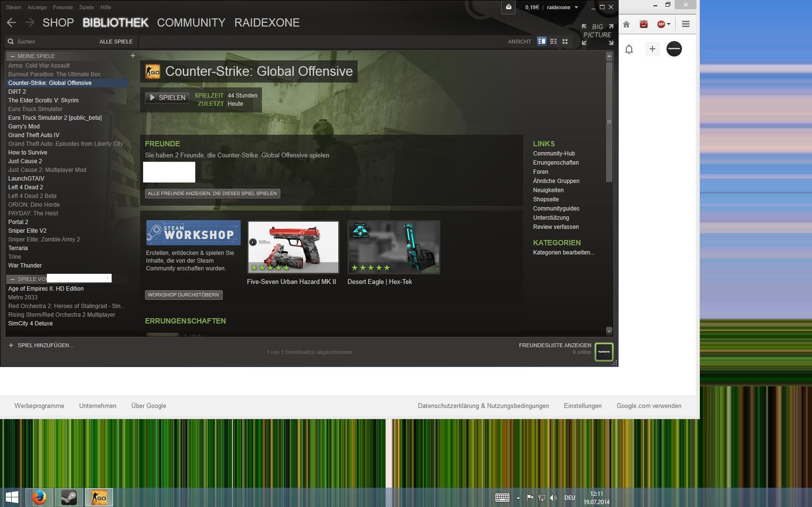Screen dimensions: 812x507
Task: Open the Alle Spiele filter dropdown
Action: point(116,42)
